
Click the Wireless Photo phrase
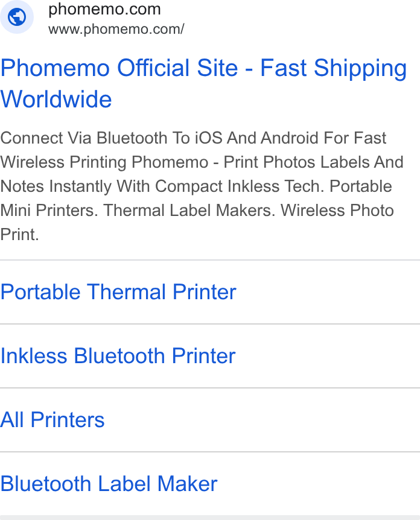click(337, 211)
